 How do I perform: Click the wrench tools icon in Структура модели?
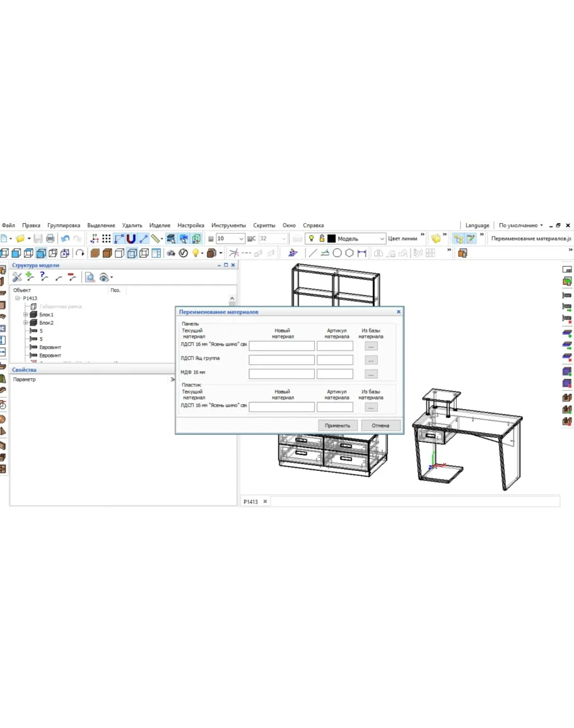point(17,277)
